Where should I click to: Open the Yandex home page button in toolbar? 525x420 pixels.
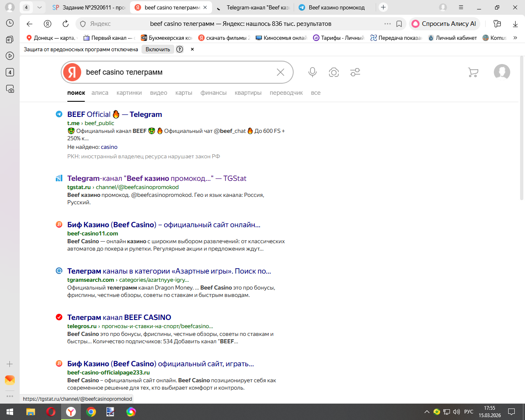pyautogui.click(x=48, y=24)
